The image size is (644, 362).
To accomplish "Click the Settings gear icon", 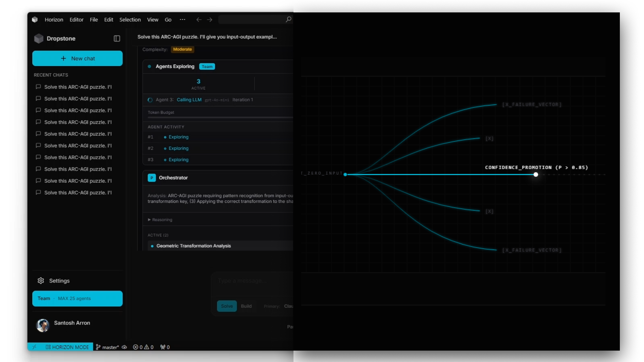I will tap(41, 281).
